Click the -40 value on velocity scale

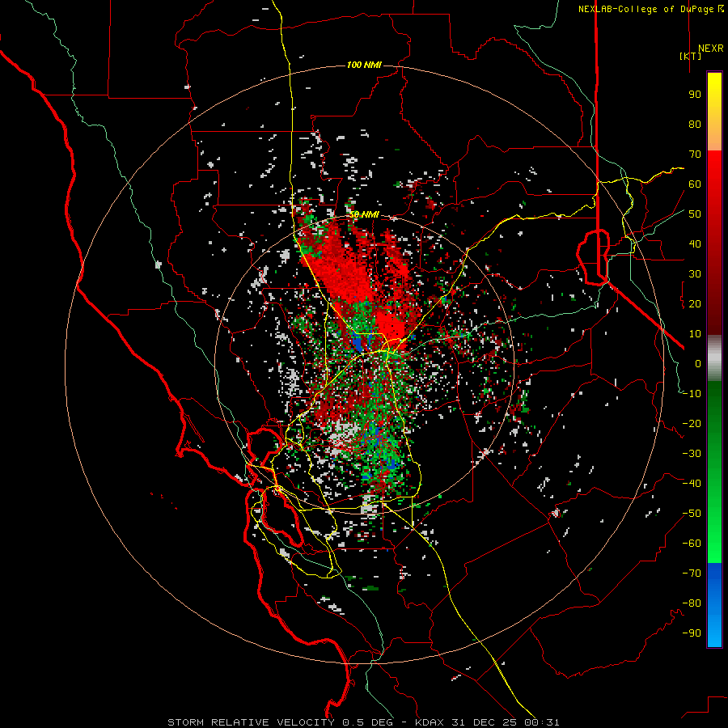pyautogui.click(x=692, y=484)
